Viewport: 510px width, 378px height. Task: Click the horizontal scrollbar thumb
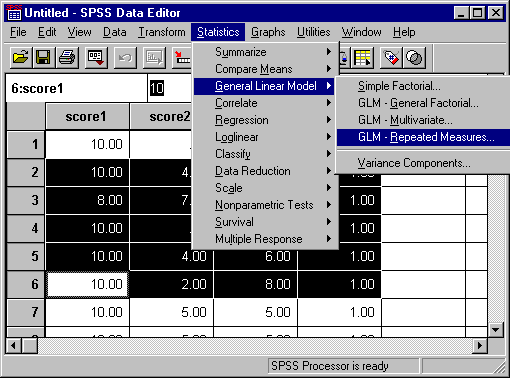coord(30,345)
